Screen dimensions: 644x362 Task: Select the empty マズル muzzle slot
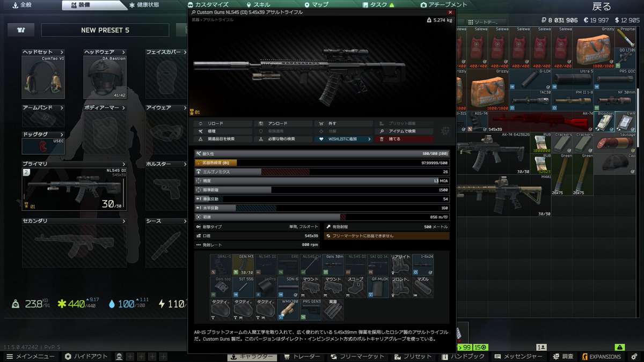point(422,287)
